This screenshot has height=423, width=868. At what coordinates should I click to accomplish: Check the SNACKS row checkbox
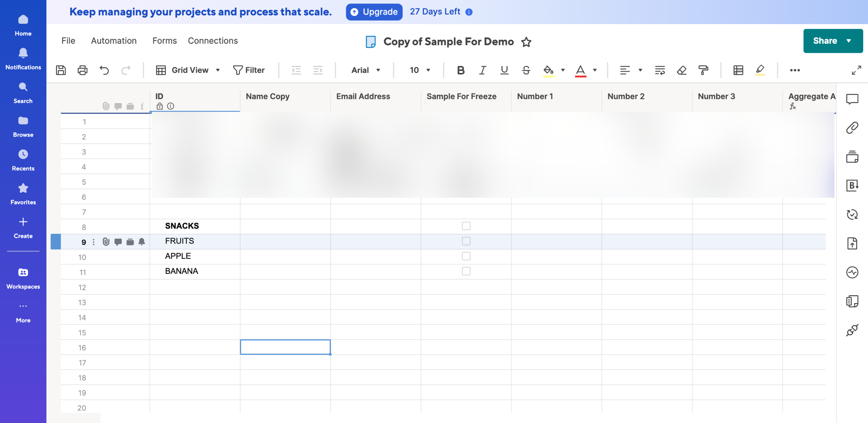(466, 226)
